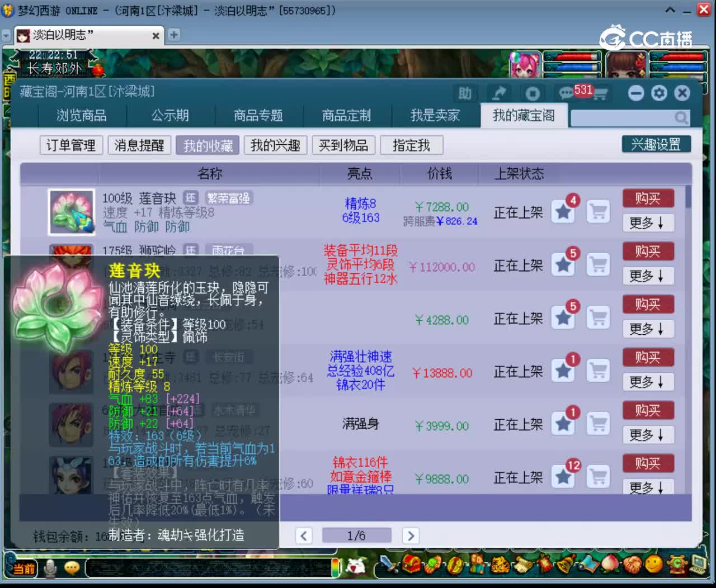Viewport: 716px width, 588px height.
Task: Open 订单管理 sub-tab
Action: coord(71,145)
